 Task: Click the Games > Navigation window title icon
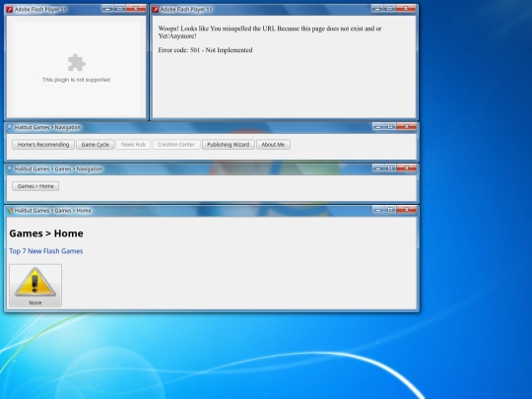pos(10,169)
